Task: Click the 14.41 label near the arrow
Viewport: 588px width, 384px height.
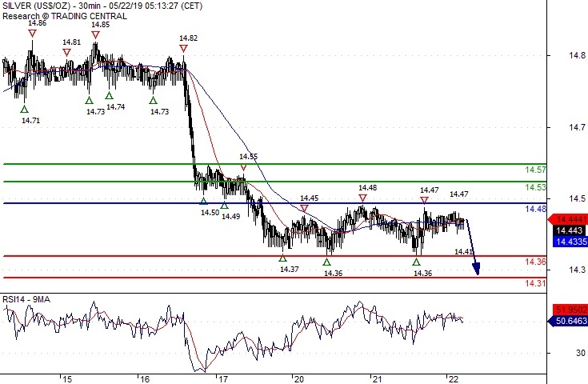Action: (463, 252)
